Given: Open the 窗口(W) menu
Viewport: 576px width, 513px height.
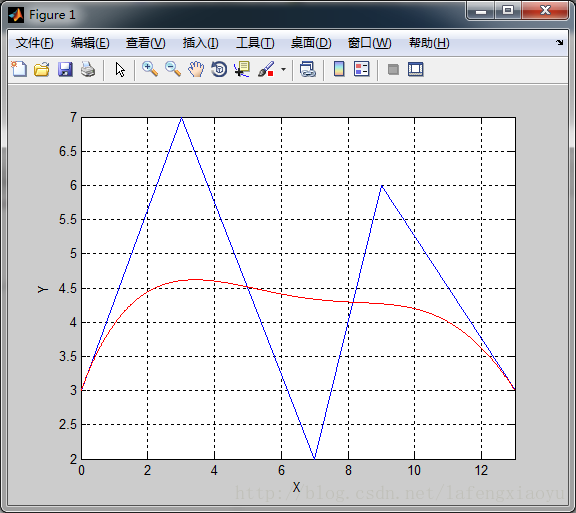Looking at the screenshot, I should pyautogui.click(x=370, y=43).
